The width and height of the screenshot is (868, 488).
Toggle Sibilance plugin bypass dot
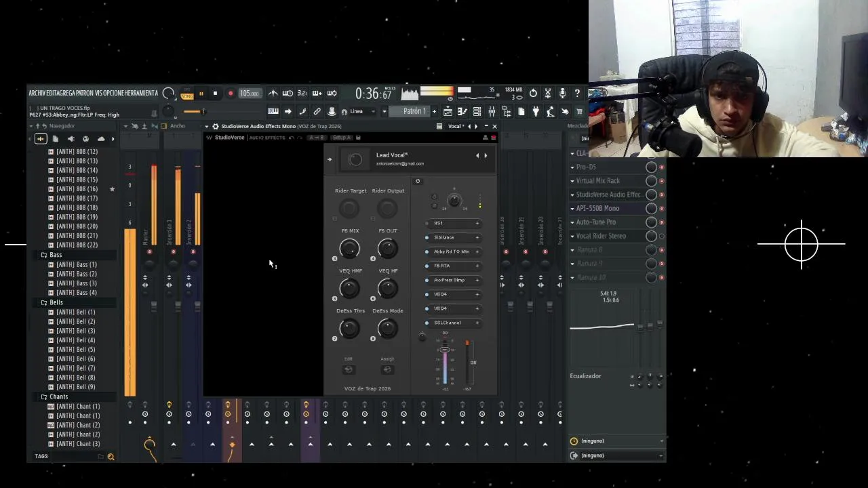(427, 237)
